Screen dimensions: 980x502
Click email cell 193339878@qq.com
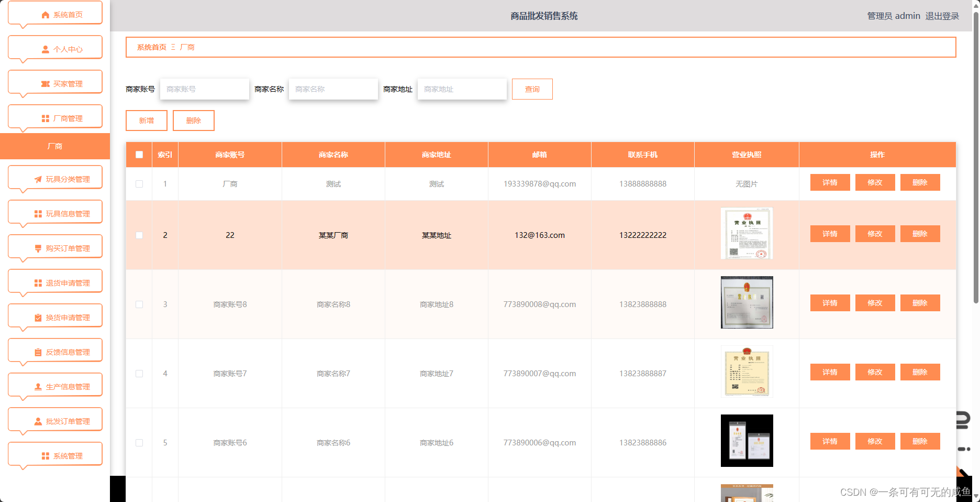coord(540,184)
